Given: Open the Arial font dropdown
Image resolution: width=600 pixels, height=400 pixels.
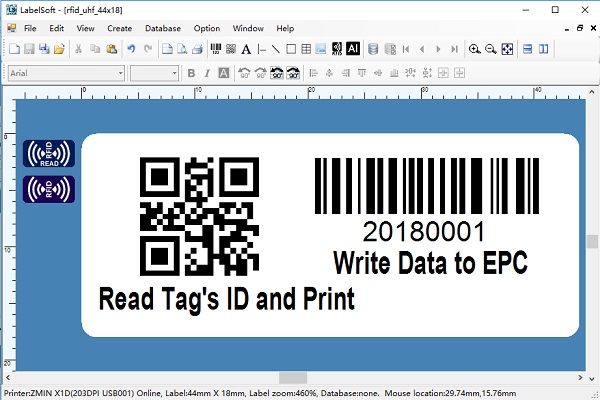Looking at the screenshot, I should tap(120, 72).
